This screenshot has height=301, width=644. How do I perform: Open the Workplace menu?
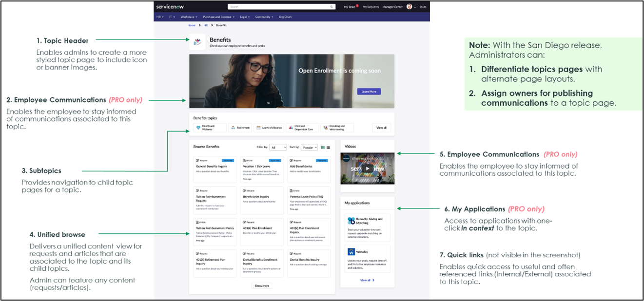point(188,17)
